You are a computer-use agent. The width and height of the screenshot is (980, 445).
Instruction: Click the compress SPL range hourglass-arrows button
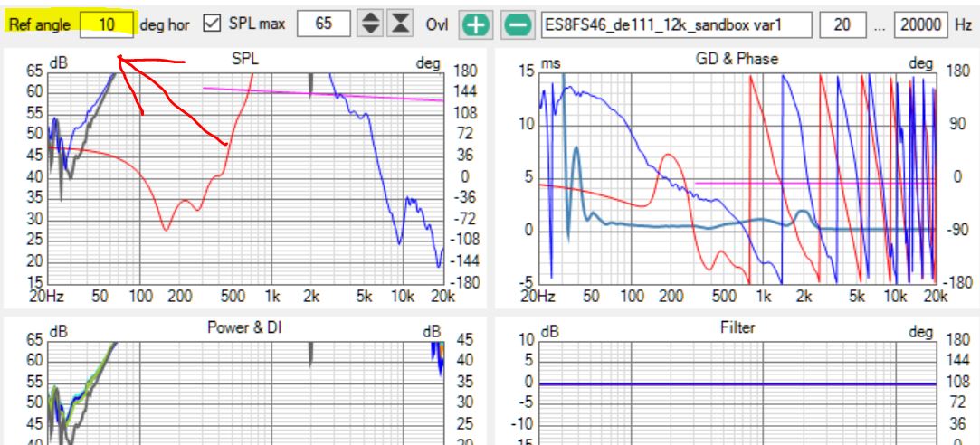pos(400,24)
